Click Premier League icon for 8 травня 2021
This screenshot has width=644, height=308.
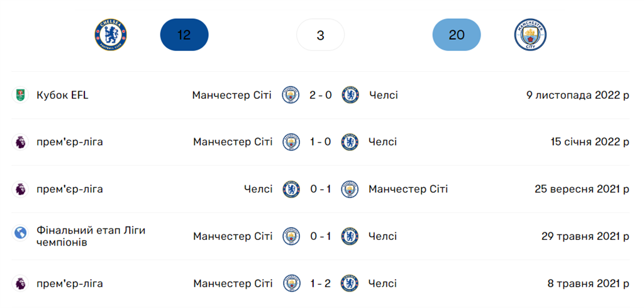21,283
